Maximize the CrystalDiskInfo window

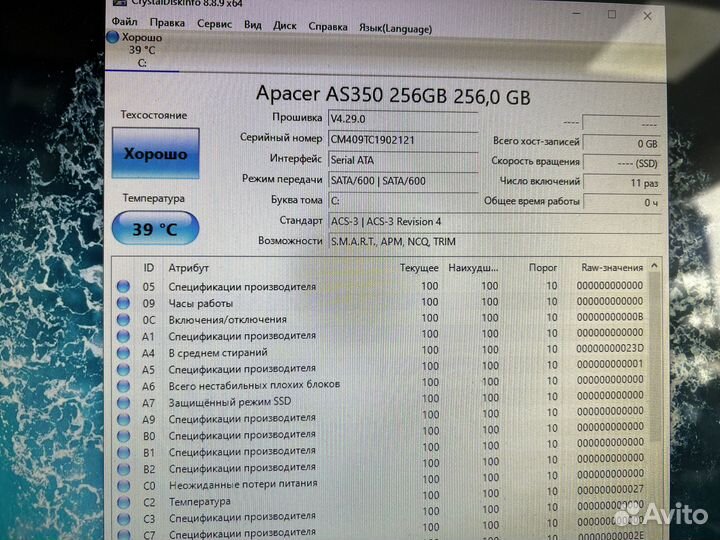[612, 15]
